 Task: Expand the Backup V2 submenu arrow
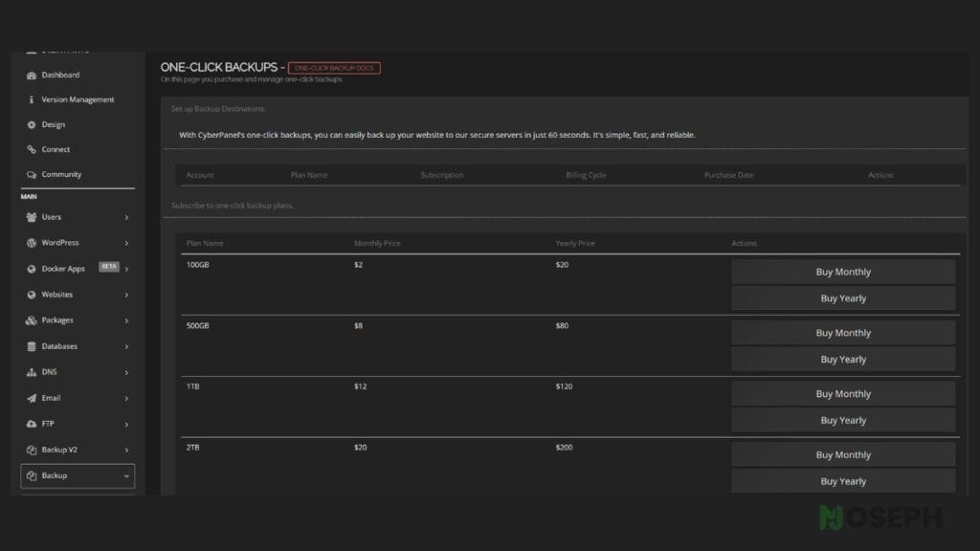pos(126,451)
